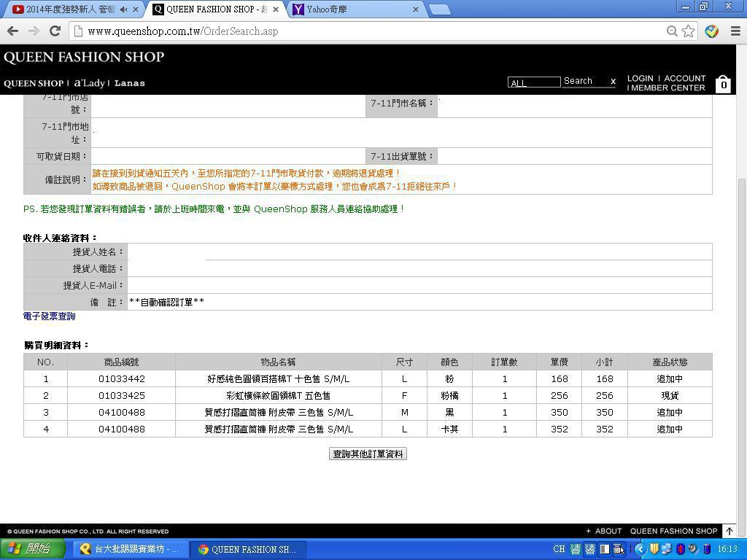
Task: Open the yellow shield security tray icon
Action: 654,549
